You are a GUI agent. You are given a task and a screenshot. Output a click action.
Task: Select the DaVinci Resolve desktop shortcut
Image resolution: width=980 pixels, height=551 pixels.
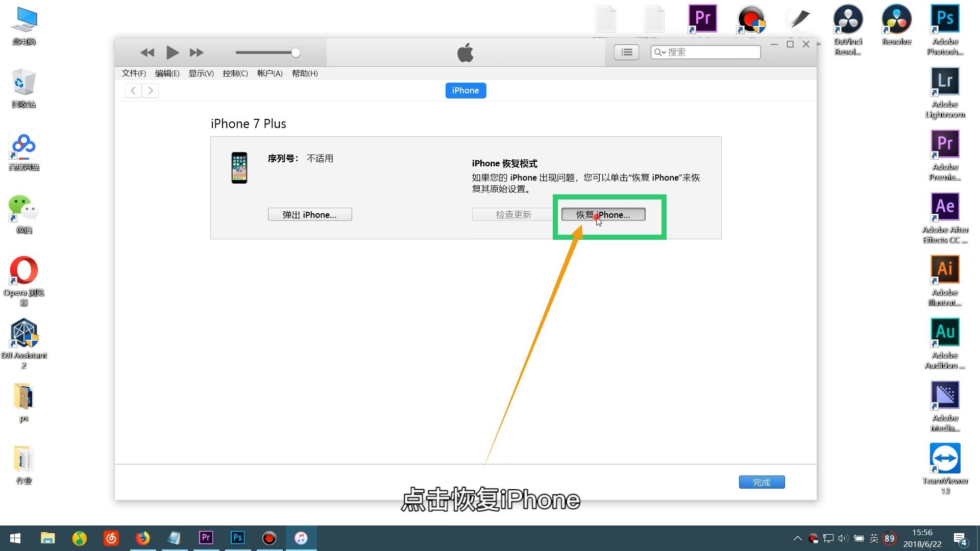[x=848, y=30]
